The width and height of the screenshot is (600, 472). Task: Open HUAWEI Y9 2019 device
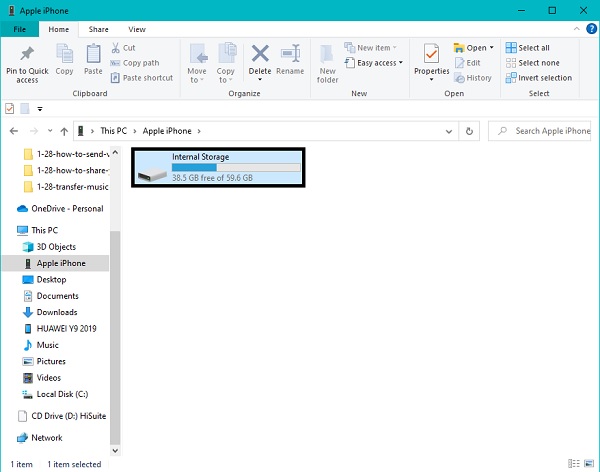click(x=60, y=328)
